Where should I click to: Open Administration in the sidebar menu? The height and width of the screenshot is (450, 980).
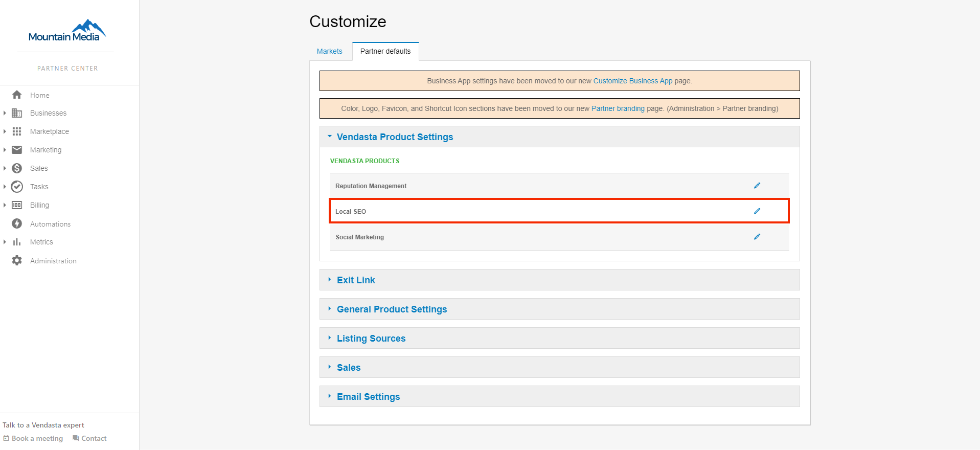(53, 261)
